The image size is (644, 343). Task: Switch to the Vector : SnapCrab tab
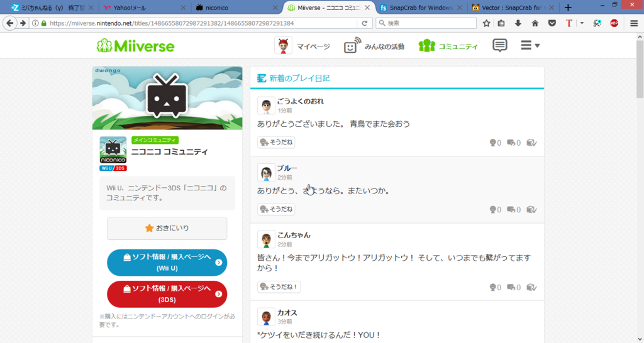tap(512, 8)
